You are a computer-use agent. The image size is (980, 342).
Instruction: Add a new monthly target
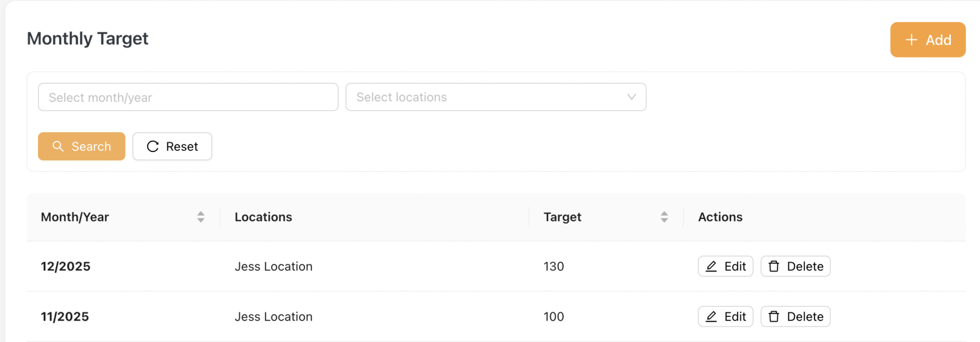[x=928, y=40]
